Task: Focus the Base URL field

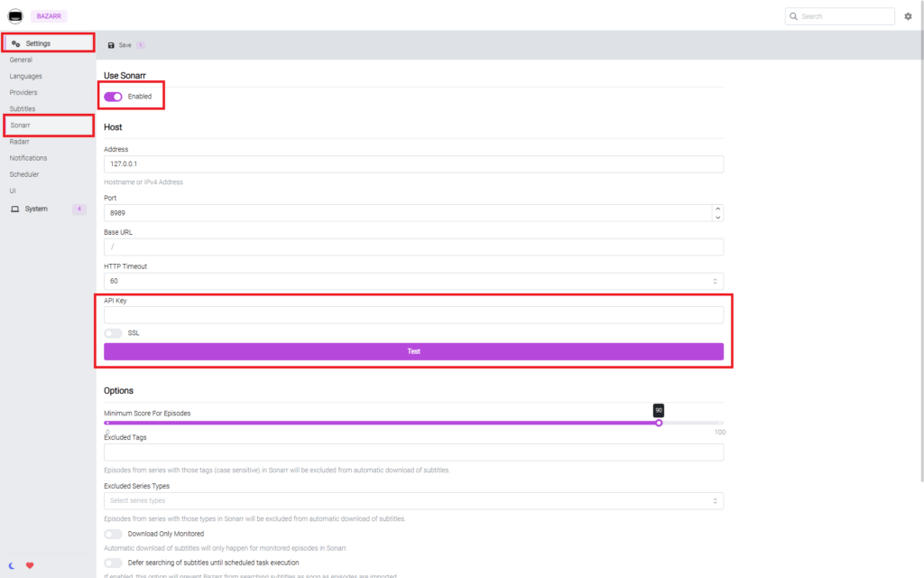Action: pyautogui.click(x=413, y=247)
